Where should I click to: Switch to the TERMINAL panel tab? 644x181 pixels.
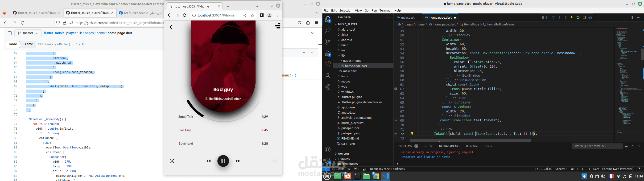[472, 146]
